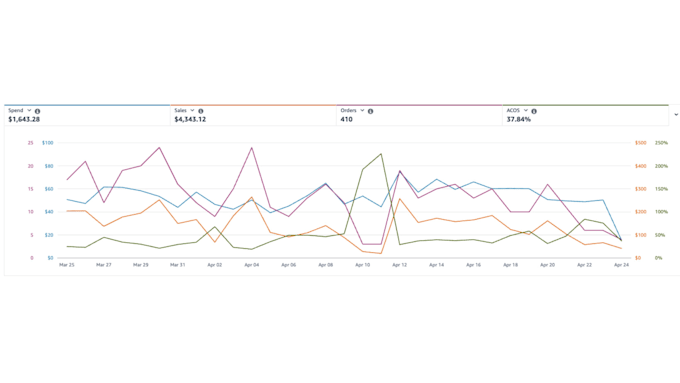680x383 pixels.
Task: Click the Mar 25 date label on x-axis
Action: click(67, 265)
